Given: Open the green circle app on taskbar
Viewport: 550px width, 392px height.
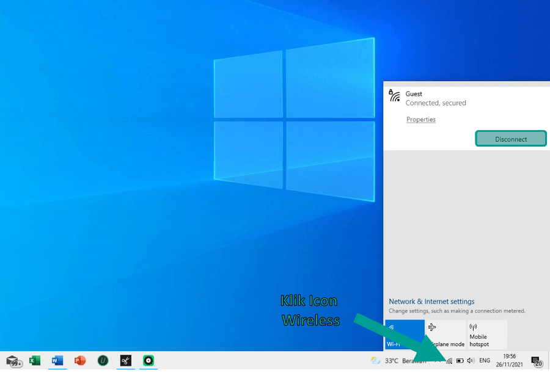Looking at the screenshot, I should tap(148, 360).
